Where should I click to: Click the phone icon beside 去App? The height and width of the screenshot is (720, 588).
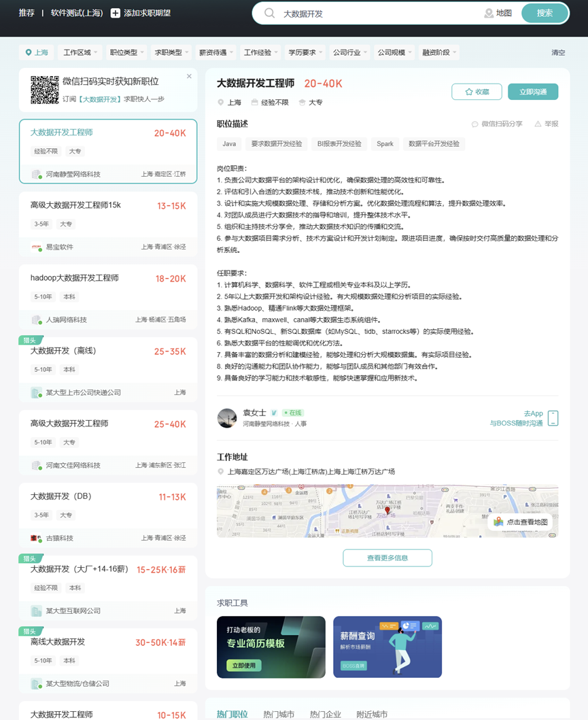point(553,418)
